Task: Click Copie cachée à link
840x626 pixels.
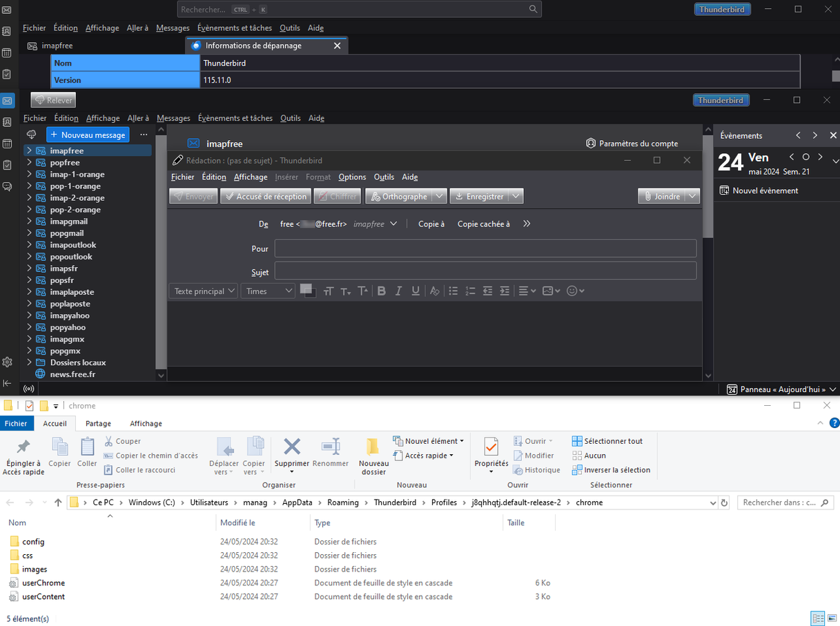Action: tap(484, 224)
